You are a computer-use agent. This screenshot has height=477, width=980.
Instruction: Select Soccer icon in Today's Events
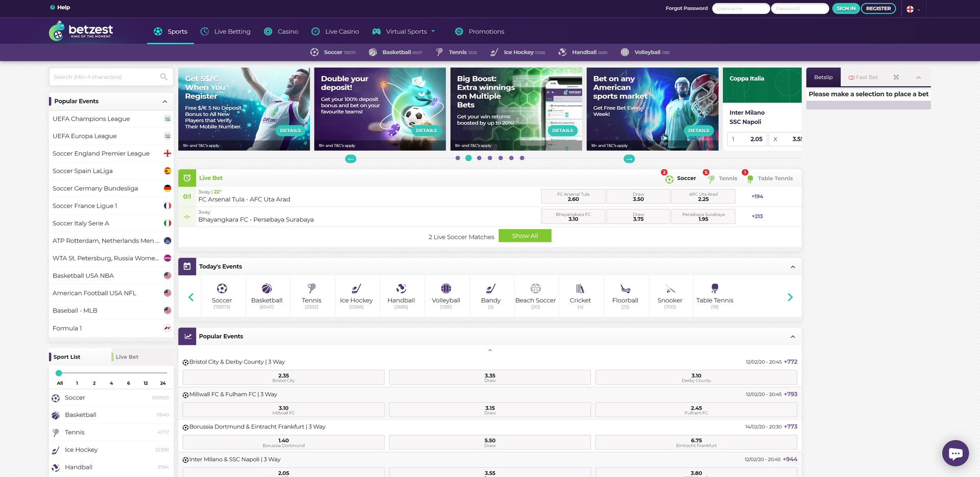tap(222, 288)
